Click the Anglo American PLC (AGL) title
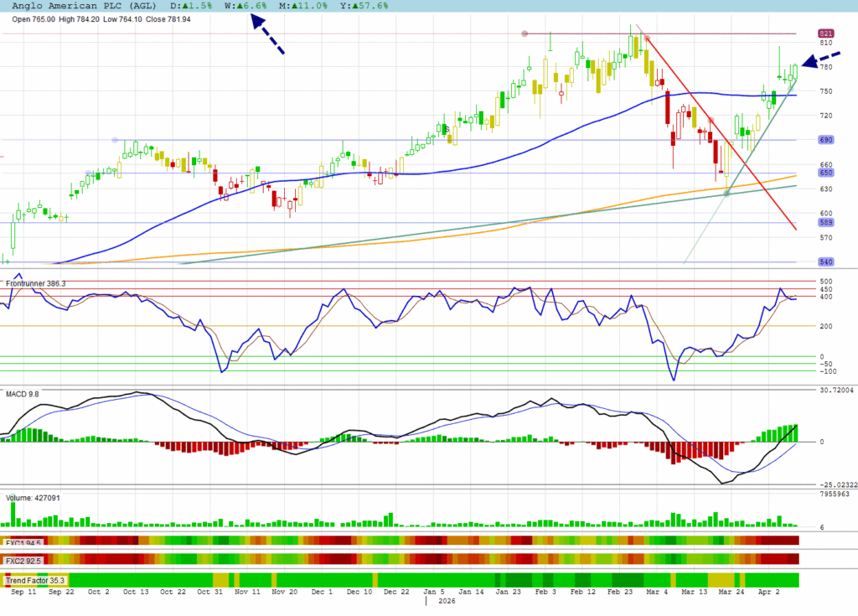This screenshot has width=858, height=616. pos(84,6)
